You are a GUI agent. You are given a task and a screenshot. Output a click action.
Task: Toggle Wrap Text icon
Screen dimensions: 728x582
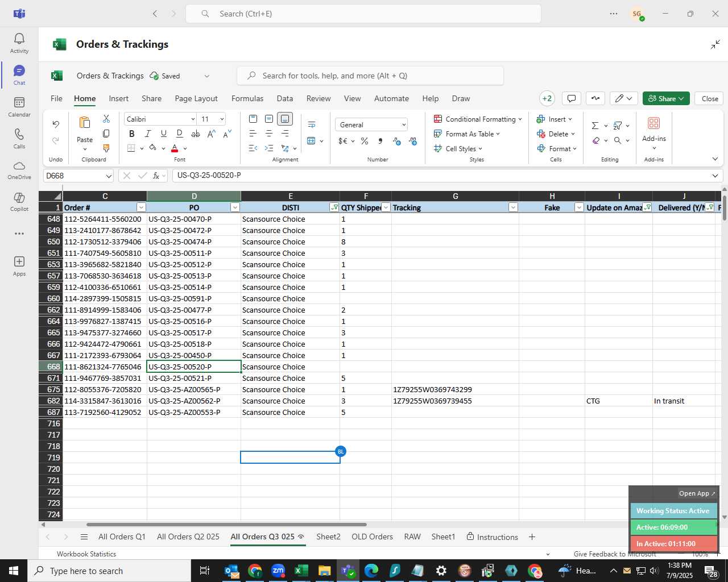tap(312, 124)
